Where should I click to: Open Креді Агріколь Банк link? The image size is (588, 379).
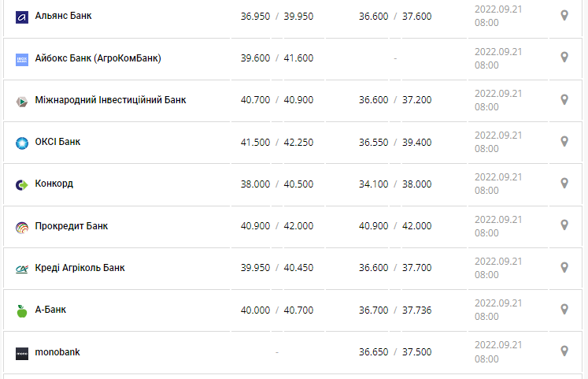(80, 268)
